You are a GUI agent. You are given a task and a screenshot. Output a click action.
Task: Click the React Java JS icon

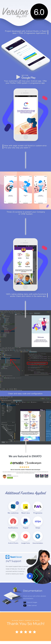coord(25,507)
